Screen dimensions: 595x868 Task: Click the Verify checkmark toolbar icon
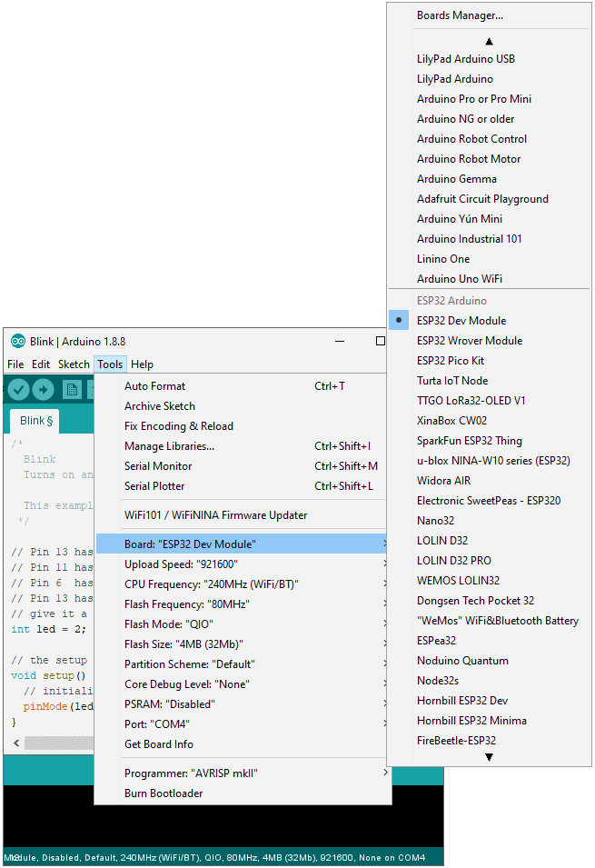pyautogui.click(x=18, y=390)
